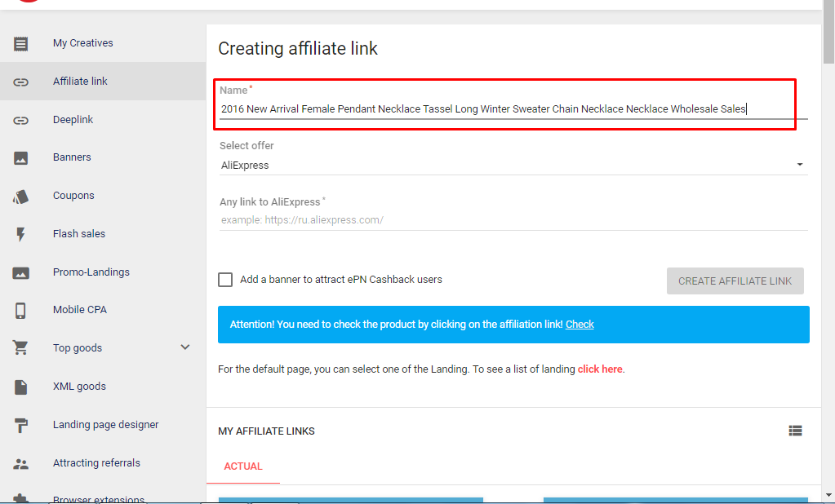Image resolution: width=835 pixels, height=504 pixels.
Task: Click the Affiliate link chain icon
Action: [x=20, y=82]
